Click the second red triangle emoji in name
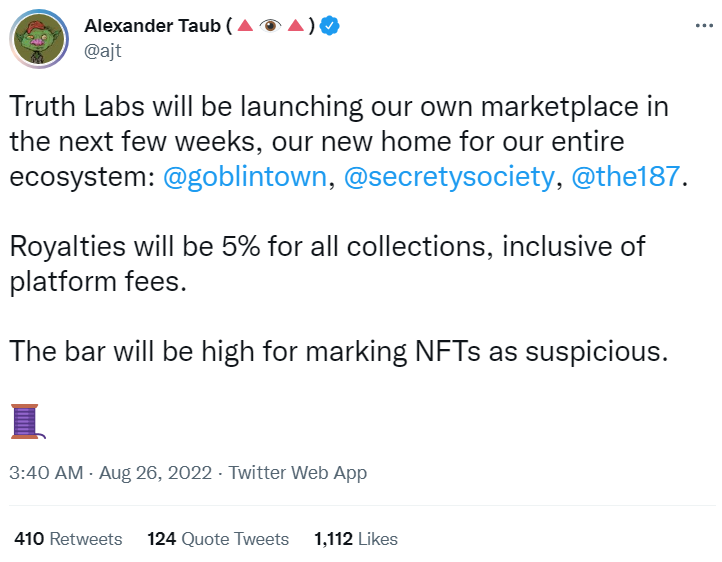The height and width of the screenshot is (562, 722). pyautogui.click(x=295, y=26)
